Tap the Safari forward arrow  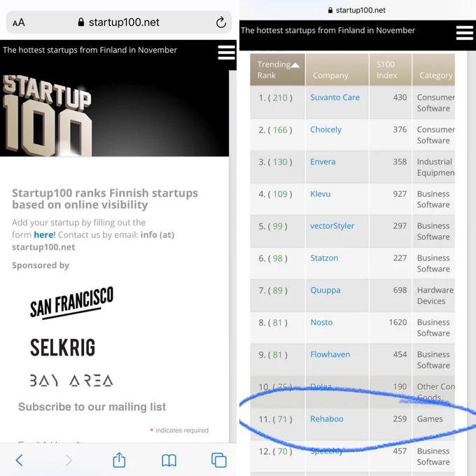pyautogui.click(x=69, y=460)
